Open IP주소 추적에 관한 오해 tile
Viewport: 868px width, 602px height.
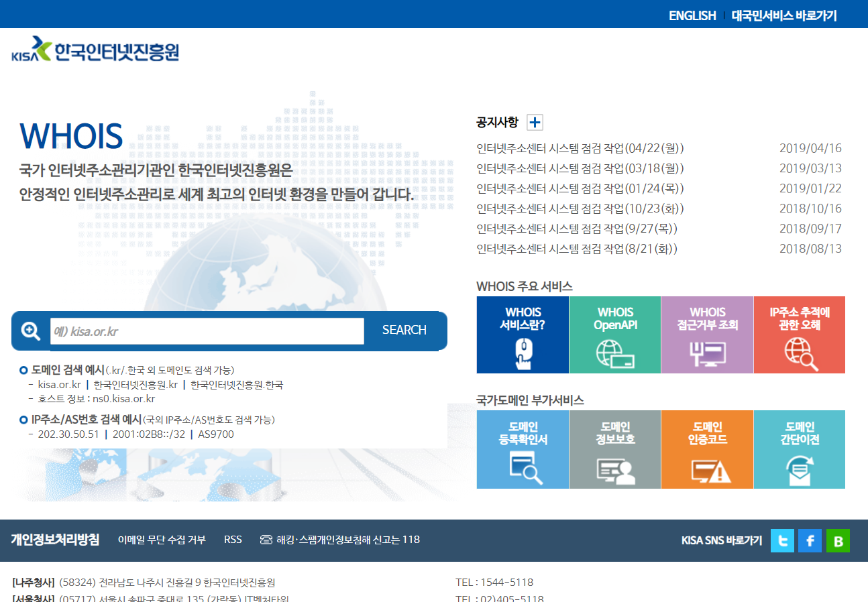800,335
